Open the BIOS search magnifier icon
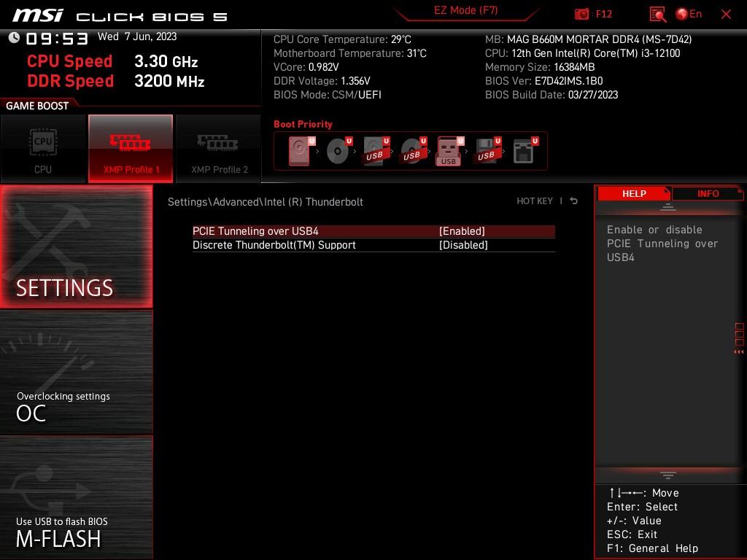This screenshot has height=560, width=747. point(657,15)
